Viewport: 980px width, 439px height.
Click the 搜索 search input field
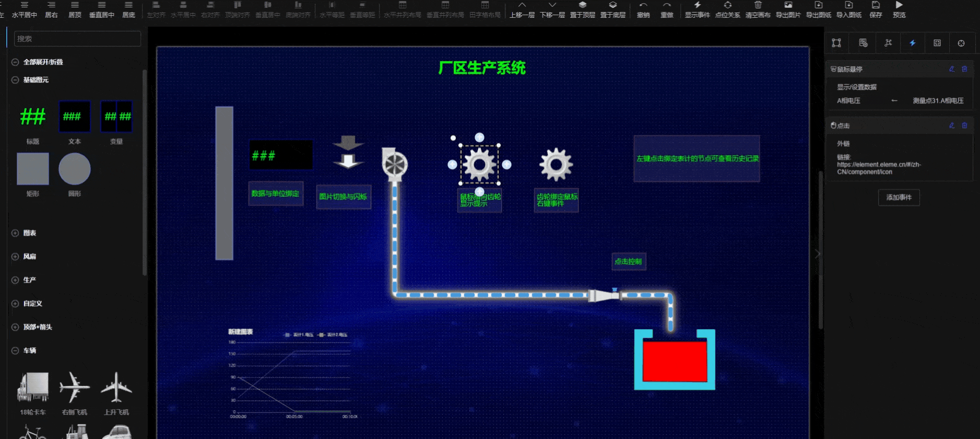[x=77, y=39]
